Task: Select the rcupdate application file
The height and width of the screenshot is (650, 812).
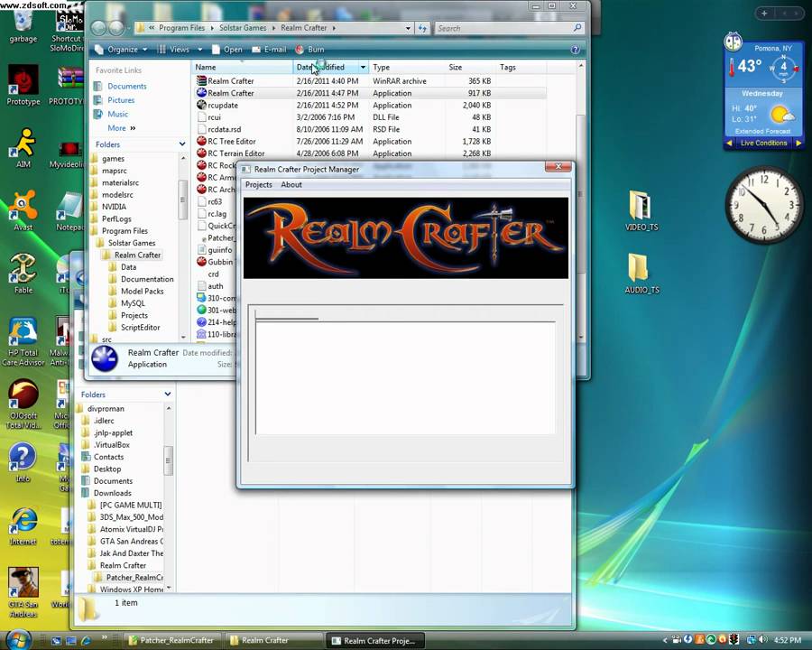Action: tap(223, 106)
